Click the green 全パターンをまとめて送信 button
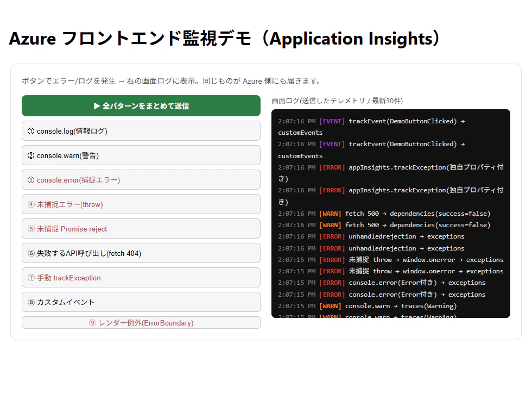This screenshot has height=413, width=532. tap(141, 105)
